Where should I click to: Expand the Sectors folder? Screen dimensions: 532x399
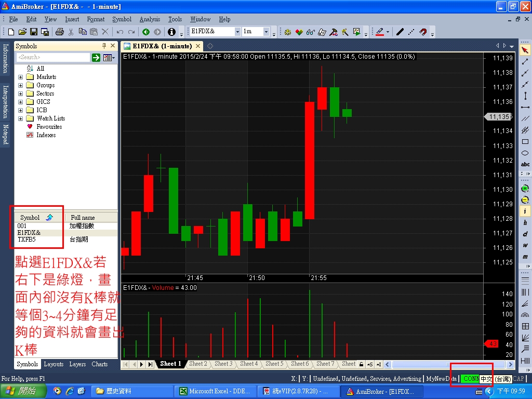(20, 94)
